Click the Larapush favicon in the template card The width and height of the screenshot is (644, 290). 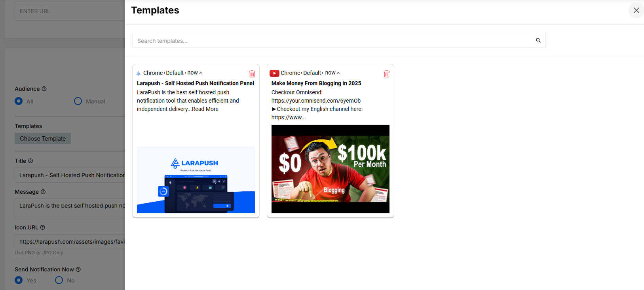pos(139,73)
